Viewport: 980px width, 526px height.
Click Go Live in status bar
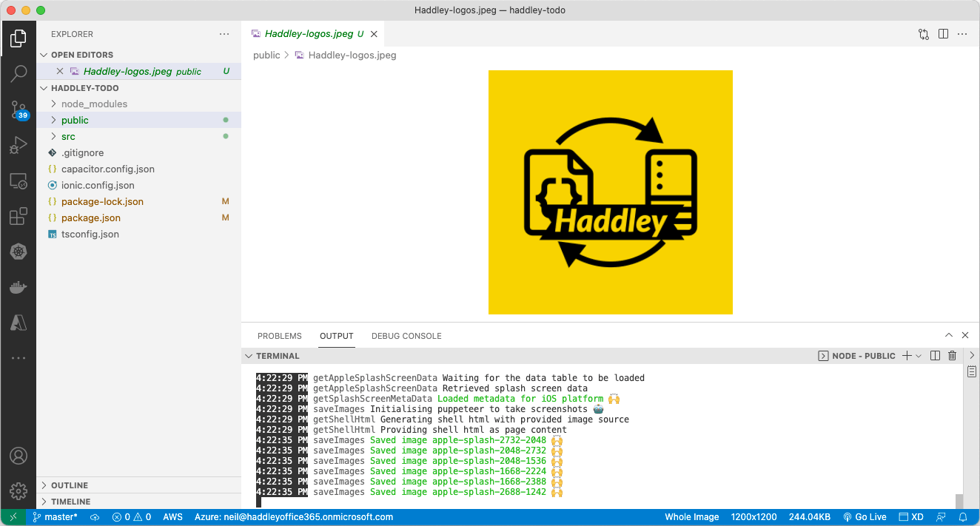tap(865, 517)
